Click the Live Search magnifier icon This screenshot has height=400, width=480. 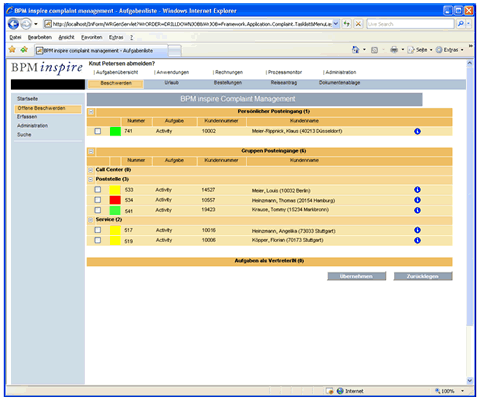461,24
